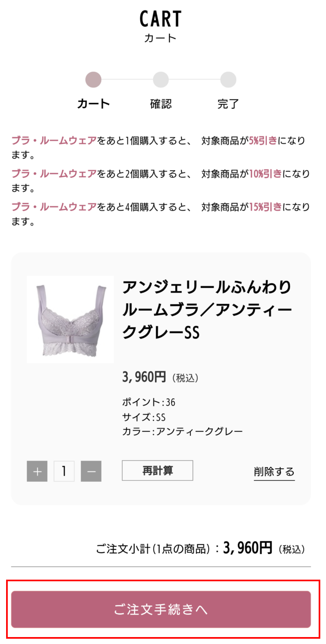This screenshot has height=644, width=326.
Task: Click the 完了 step label
Action: click(x=228, y=104)
